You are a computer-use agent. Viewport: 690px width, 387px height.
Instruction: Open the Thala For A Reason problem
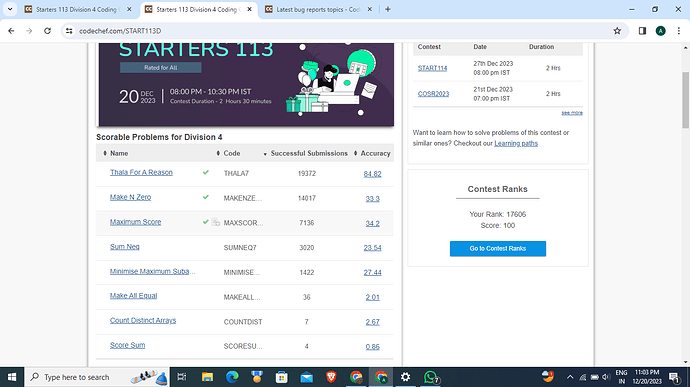(141, 173)
